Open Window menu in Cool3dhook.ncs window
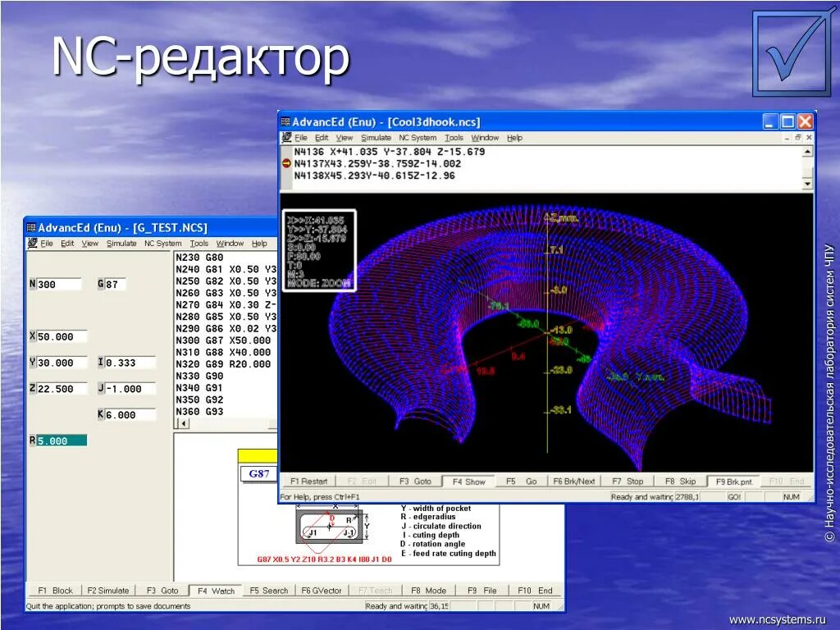This screenshot has width=840, height=630. (x=485, y=138)
